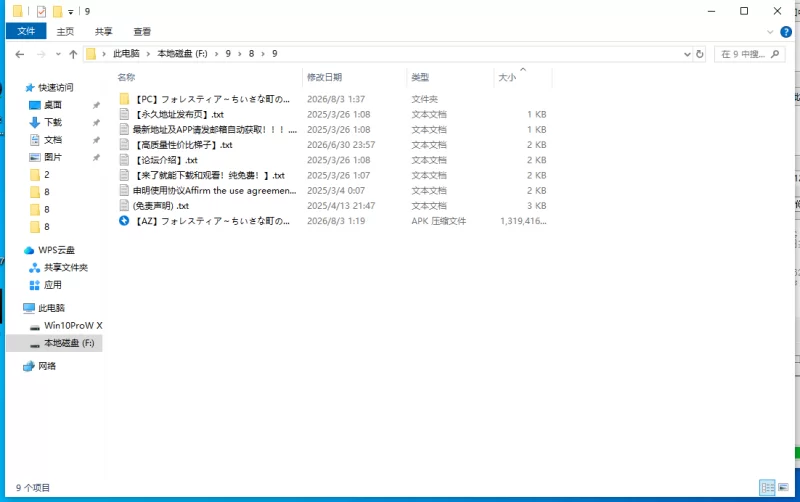The height and width of the screenshot is (502, 800).
Task: Select 此电脑 in the navigation pane
Action: (x=51, y=308)
